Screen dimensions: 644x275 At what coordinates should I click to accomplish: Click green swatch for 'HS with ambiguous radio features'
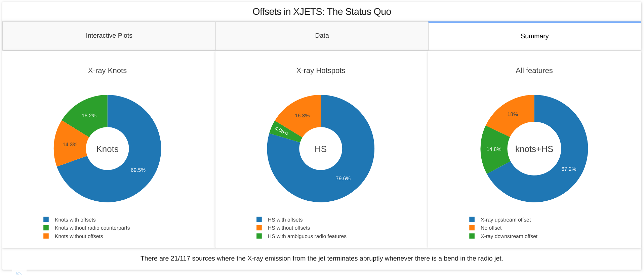click(x=259, y=236)
